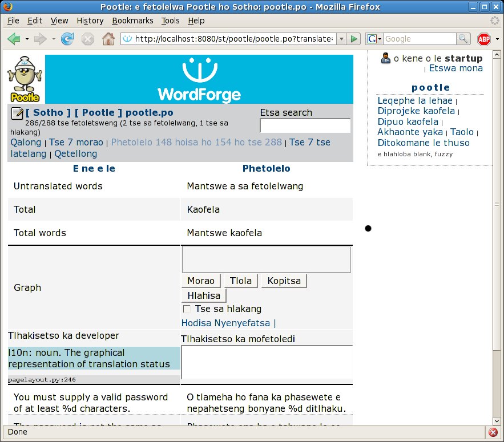Open the Diprojeke kaofela link
The image size is (504, 442).
tap(416, 111)
